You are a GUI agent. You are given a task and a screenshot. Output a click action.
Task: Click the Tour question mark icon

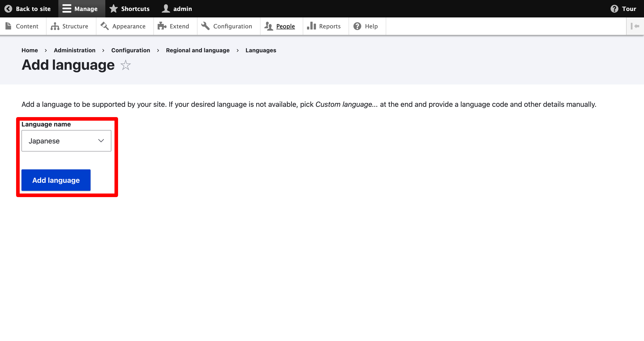click(x=614, y=9)
